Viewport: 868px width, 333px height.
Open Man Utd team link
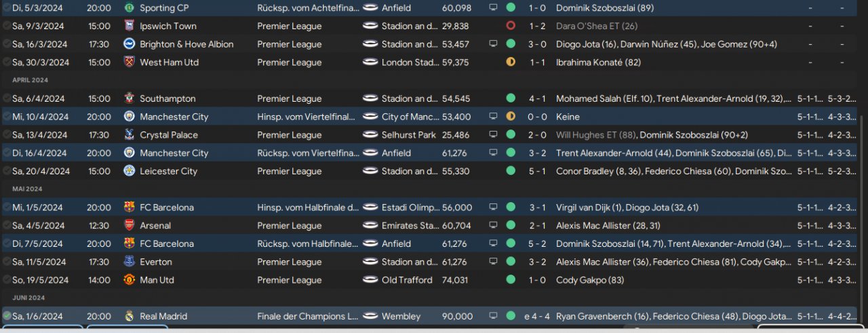156,280
